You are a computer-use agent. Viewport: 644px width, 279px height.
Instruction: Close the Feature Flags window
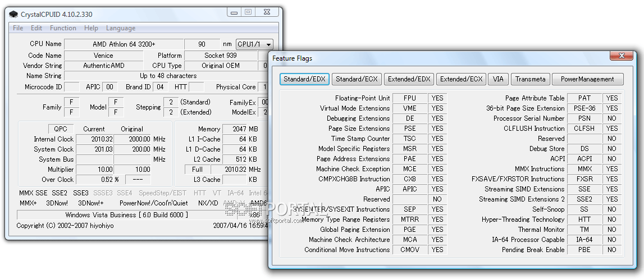point(621,56)
